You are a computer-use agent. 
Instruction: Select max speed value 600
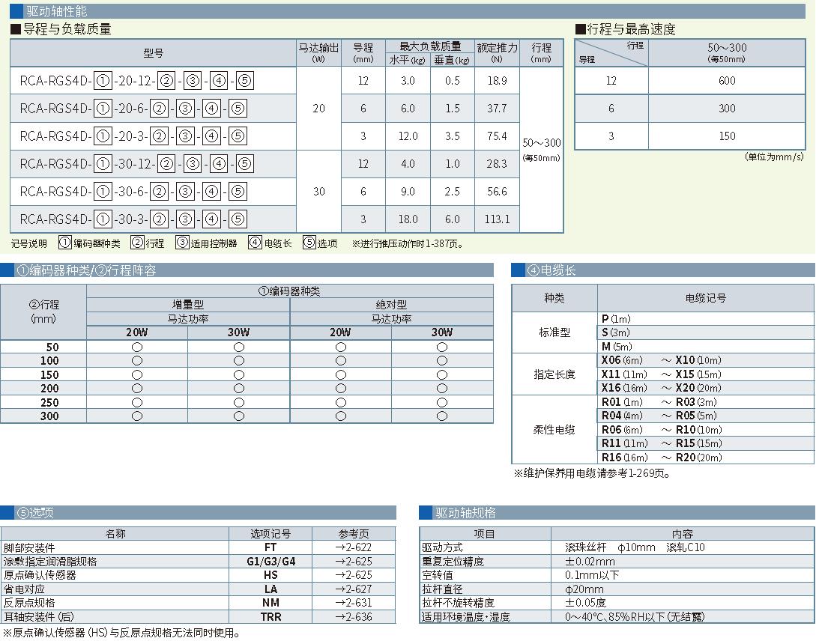click(x=727, y=81)
